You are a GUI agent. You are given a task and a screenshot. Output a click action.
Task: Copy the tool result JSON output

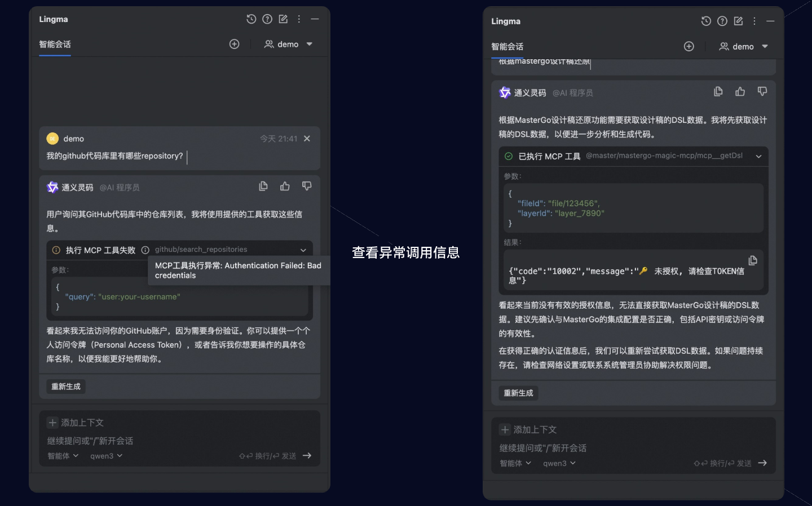coord(753,260)
